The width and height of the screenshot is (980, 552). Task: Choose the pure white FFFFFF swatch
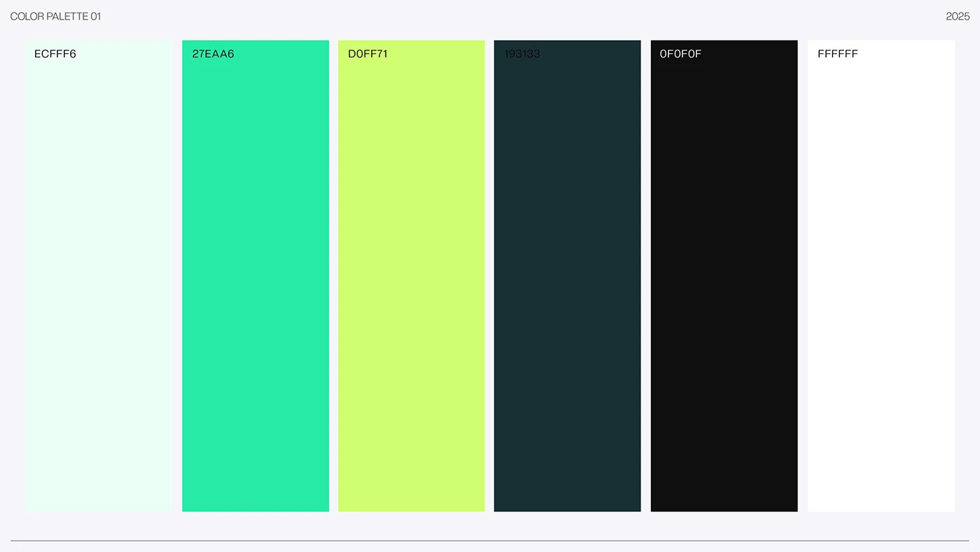pos(881,280)
